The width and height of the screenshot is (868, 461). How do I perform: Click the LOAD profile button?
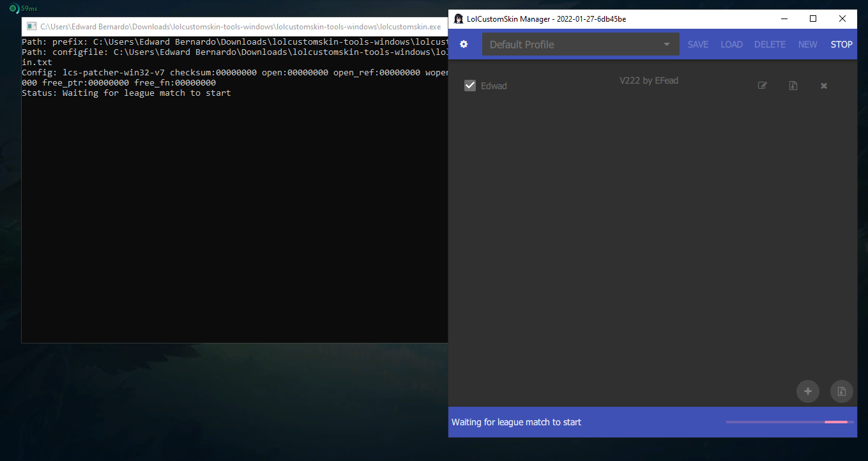(x=731, y=44)
